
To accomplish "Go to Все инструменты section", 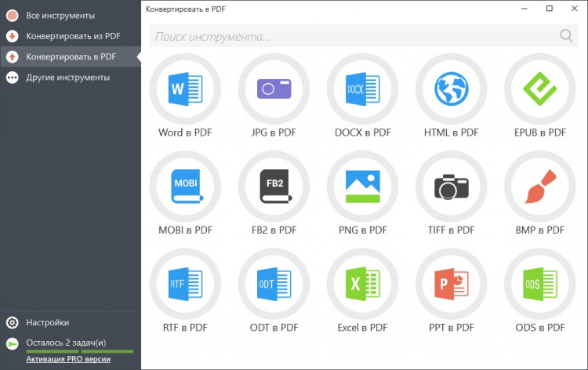I will point(71,16).
